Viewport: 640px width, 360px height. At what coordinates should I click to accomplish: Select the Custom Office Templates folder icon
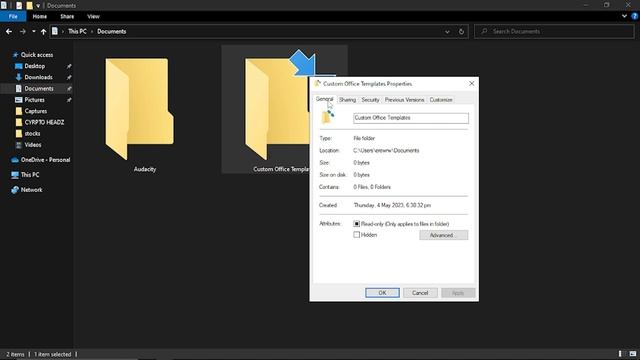coord(276,109)
